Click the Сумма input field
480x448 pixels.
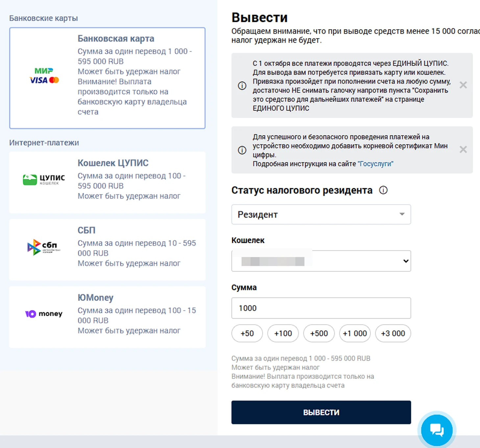click(x=321, y=308)
